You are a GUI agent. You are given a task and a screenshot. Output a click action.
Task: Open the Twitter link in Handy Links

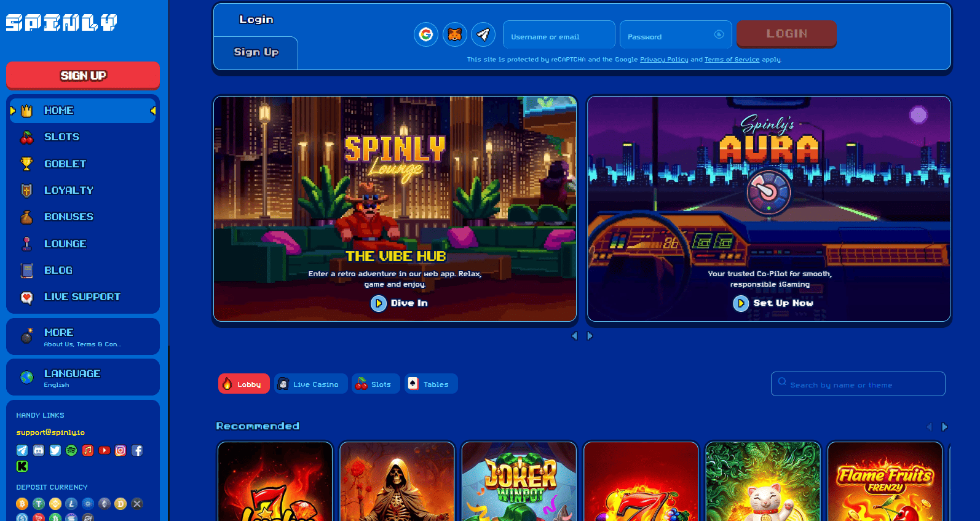pos(55,450)
